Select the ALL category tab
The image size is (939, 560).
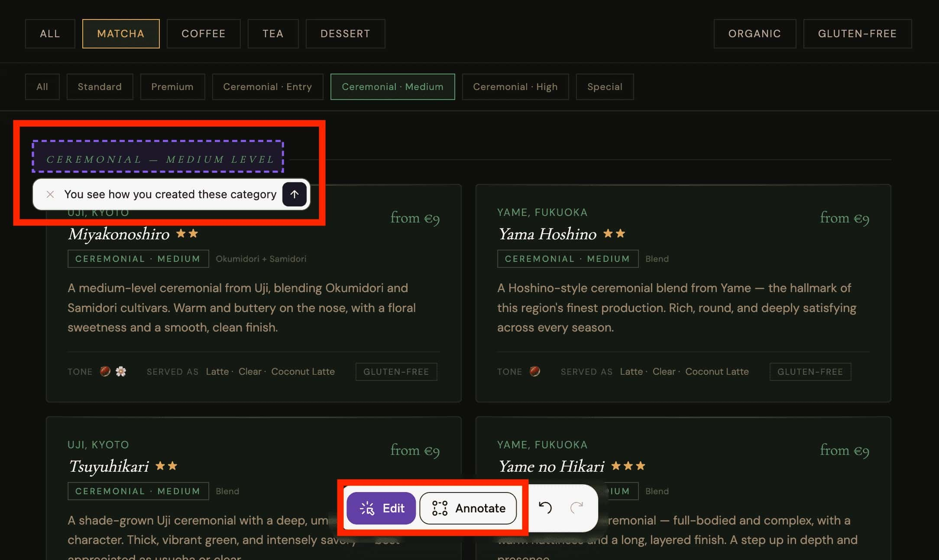pyautogui.click(x=50, y=34)
